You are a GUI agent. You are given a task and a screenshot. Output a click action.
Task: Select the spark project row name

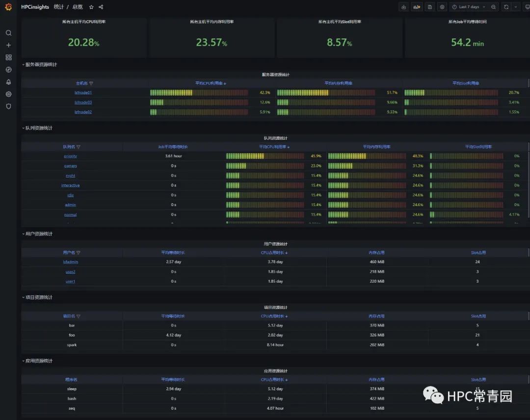click(72, 345)
